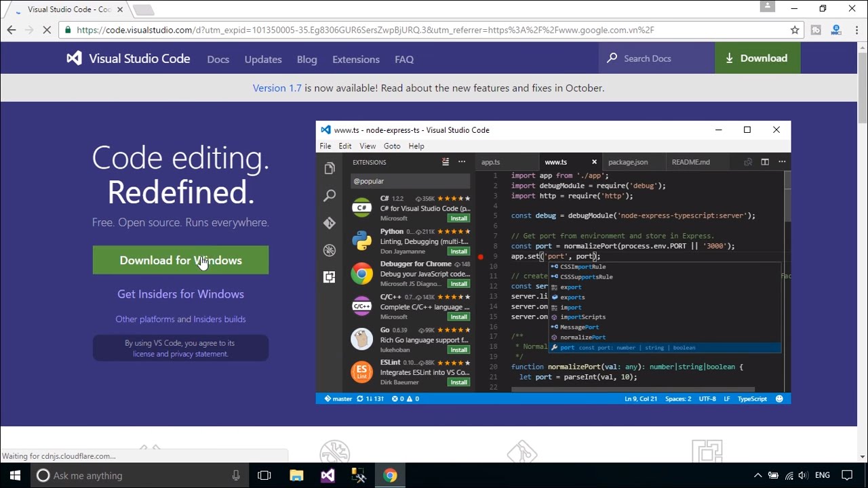This screenshot has width=868, height=488.
Task: Install the C# extension
Action: [459, 218]
